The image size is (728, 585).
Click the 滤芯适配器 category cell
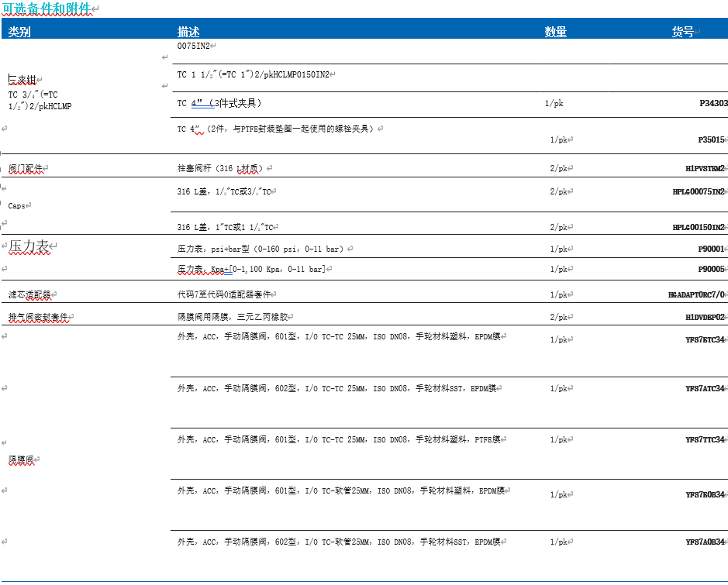point(31,294)
